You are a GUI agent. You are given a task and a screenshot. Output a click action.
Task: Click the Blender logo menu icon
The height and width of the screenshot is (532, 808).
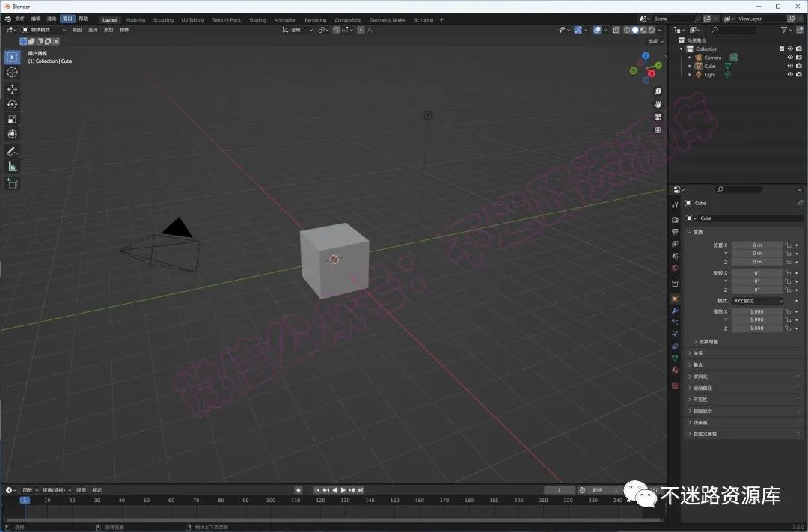(7, 19)
